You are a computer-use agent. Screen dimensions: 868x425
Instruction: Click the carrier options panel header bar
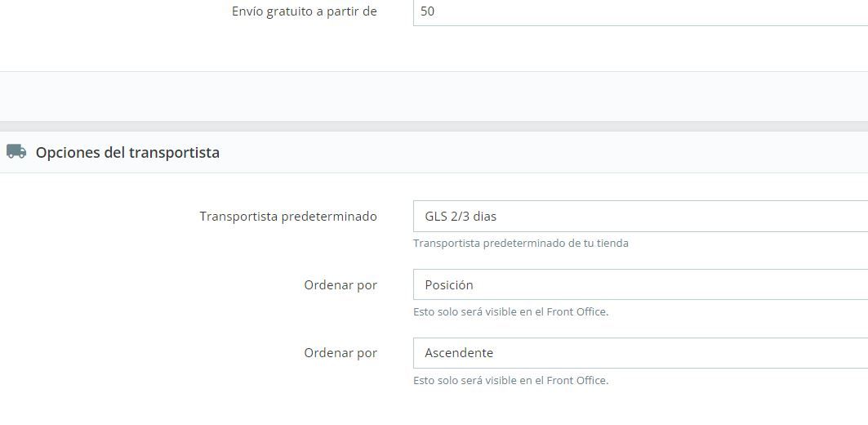click(434, 152)
